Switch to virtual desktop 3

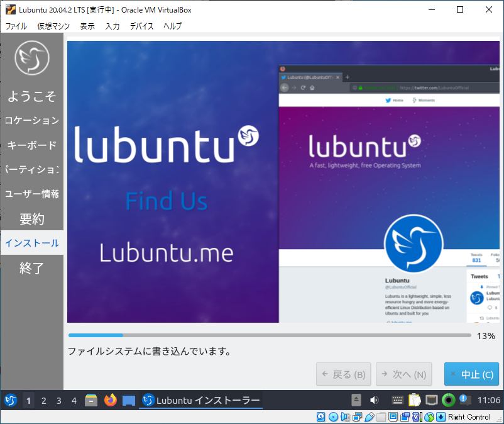coord(59,401)
